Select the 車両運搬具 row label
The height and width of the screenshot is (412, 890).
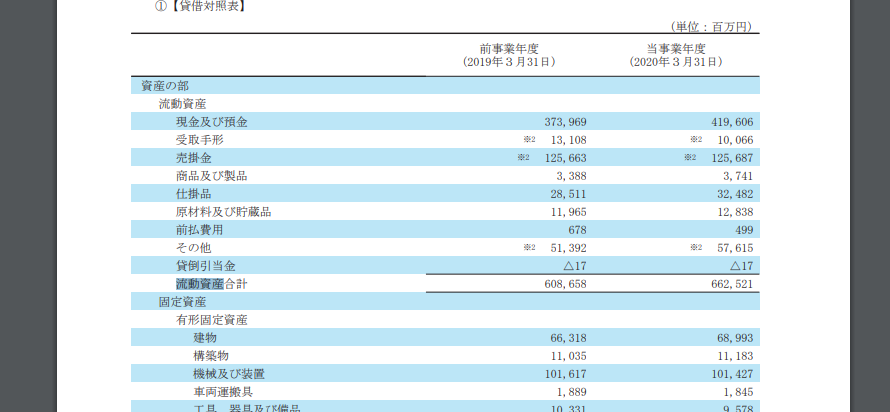point(223,392)
